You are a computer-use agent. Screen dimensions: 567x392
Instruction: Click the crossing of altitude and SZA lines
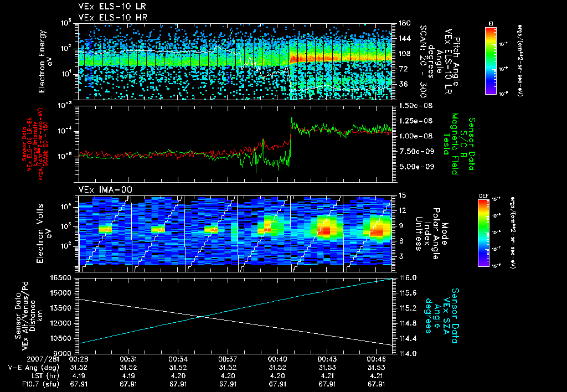click(x=202, y=317)
